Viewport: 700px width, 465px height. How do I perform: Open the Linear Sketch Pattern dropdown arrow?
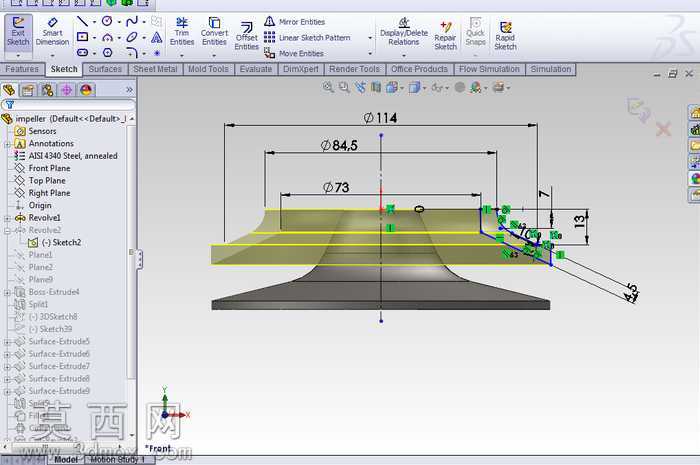[370, 38]
